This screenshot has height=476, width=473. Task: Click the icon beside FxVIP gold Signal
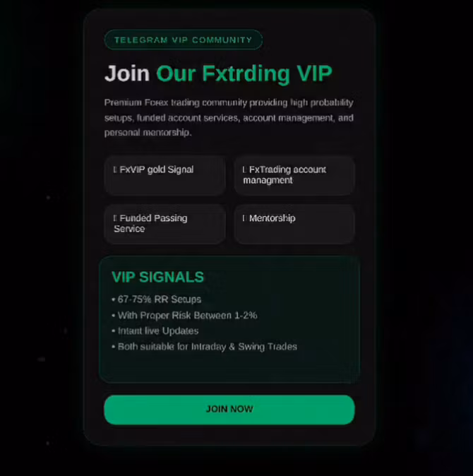click(x=115, y=169)
